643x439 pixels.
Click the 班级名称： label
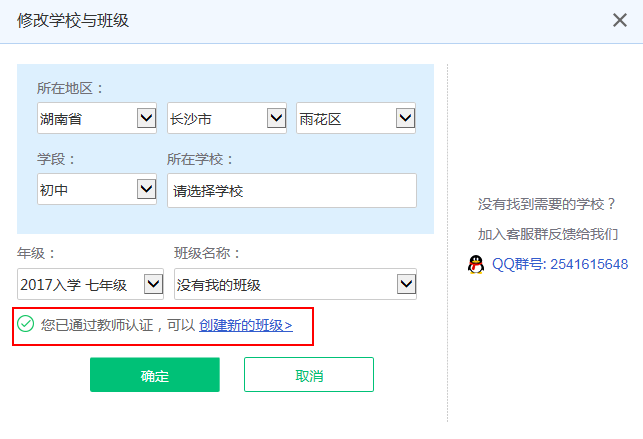[207, 253]
